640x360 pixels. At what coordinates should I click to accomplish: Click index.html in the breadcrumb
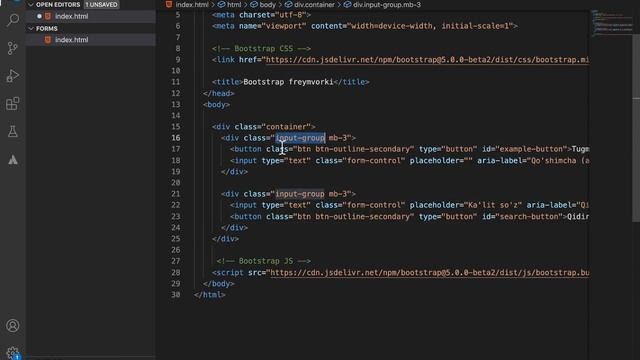191,5
